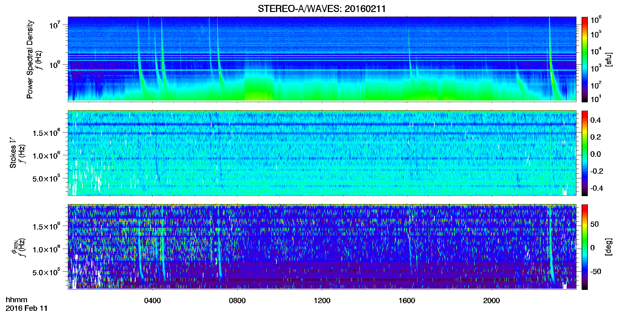The image size is (644, 332).
Task: Select the 1600 time tick label
Action: pyautogui.click(x=407, y=300)
